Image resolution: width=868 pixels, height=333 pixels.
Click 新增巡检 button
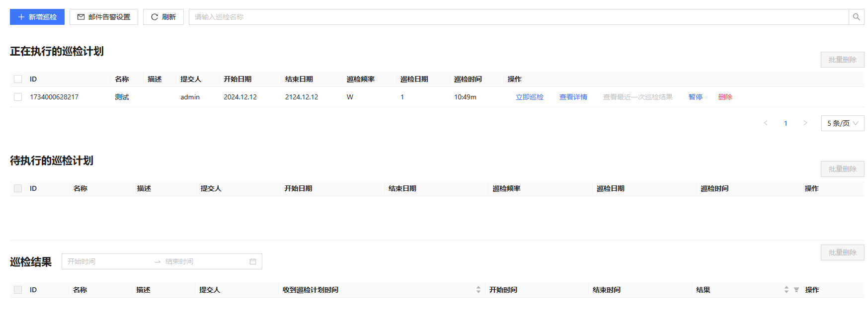pos(37,17)
